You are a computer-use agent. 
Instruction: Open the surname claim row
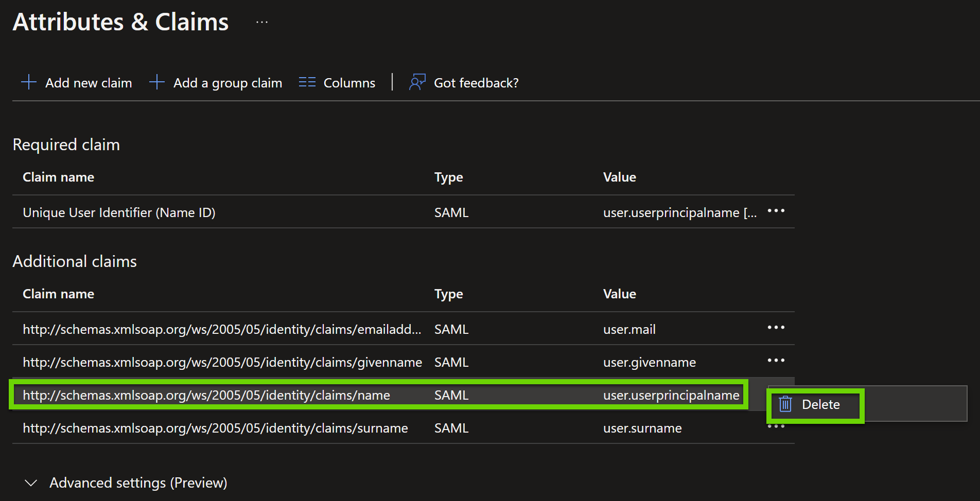tap(215, 428)
